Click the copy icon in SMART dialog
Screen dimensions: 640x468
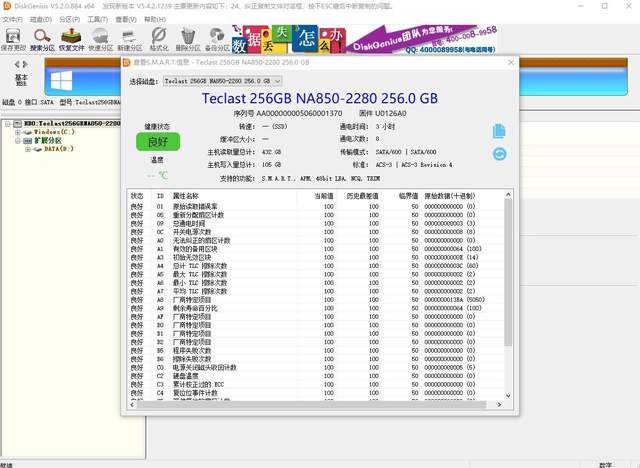499,131
